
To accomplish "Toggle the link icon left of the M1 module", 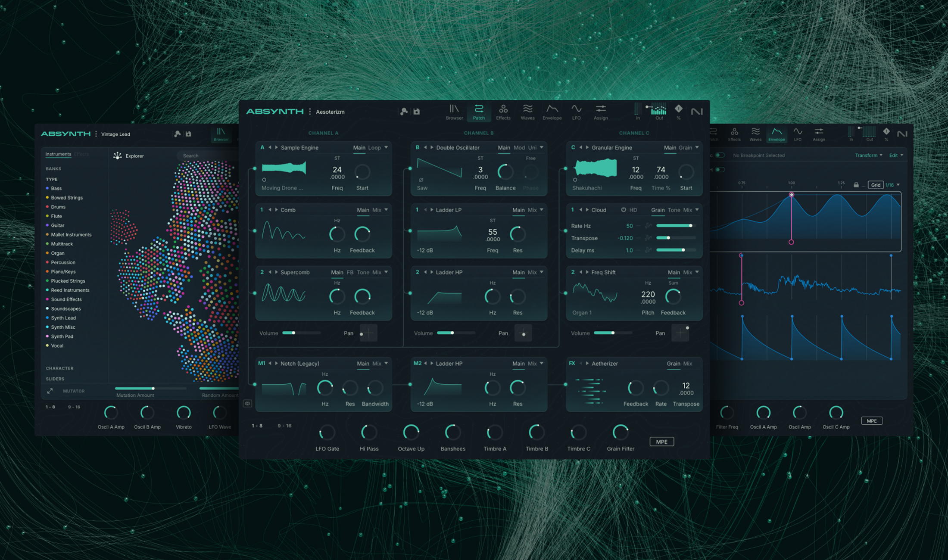I will 247,404.
